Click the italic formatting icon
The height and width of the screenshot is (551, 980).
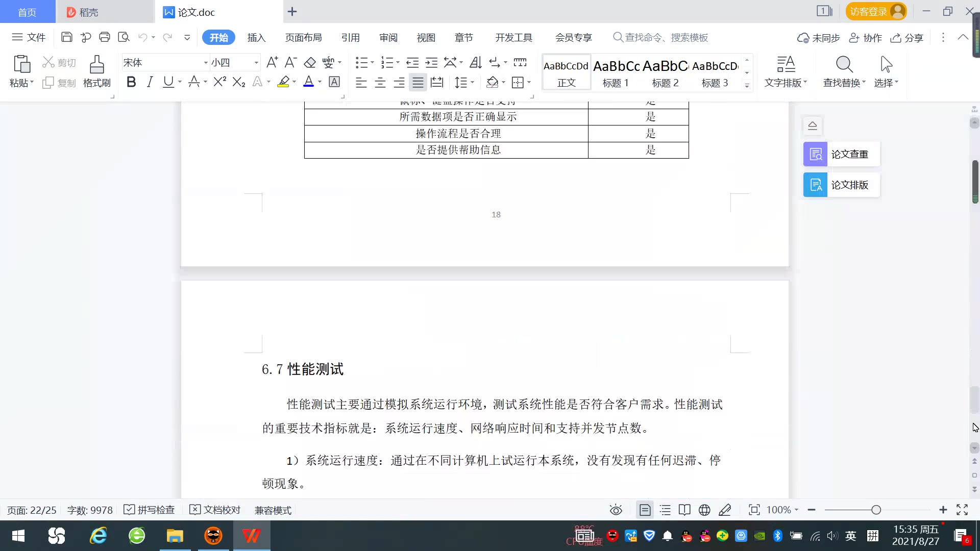pos(150,82)
